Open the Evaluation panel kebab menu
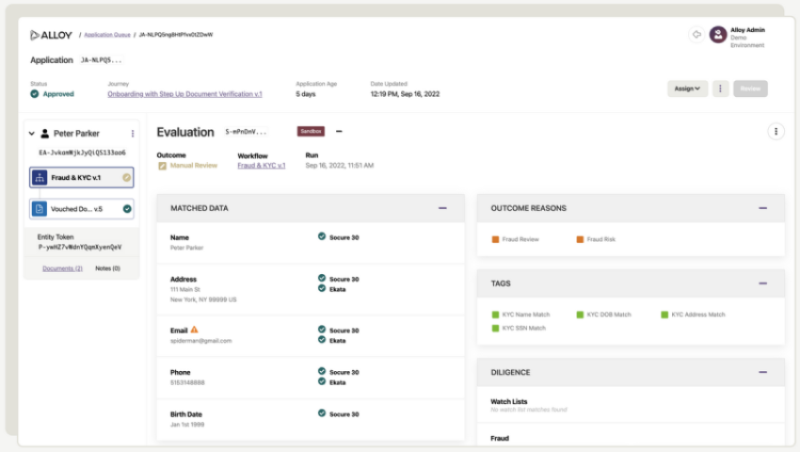 [776, 132]
